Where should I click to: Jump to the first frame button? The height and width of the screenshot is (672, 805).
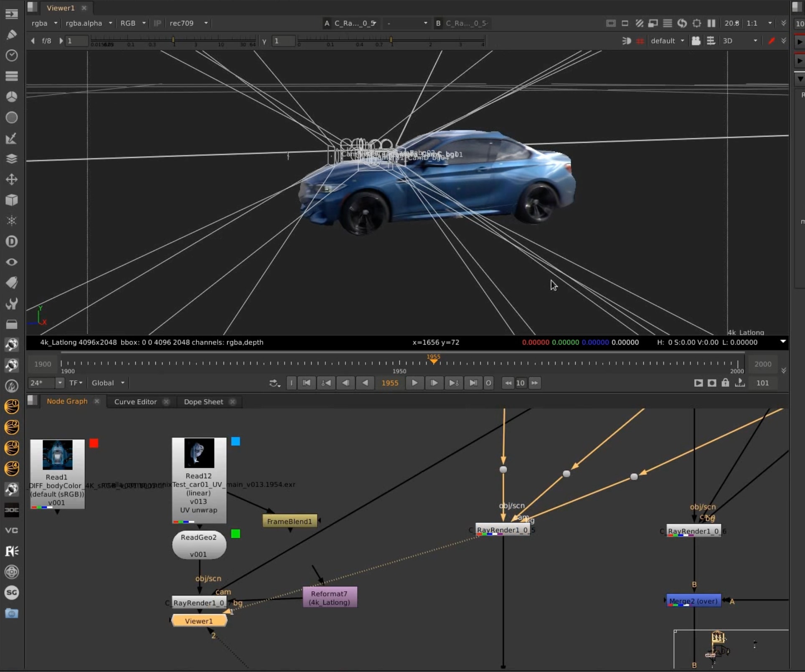click(x=306, y=383)
